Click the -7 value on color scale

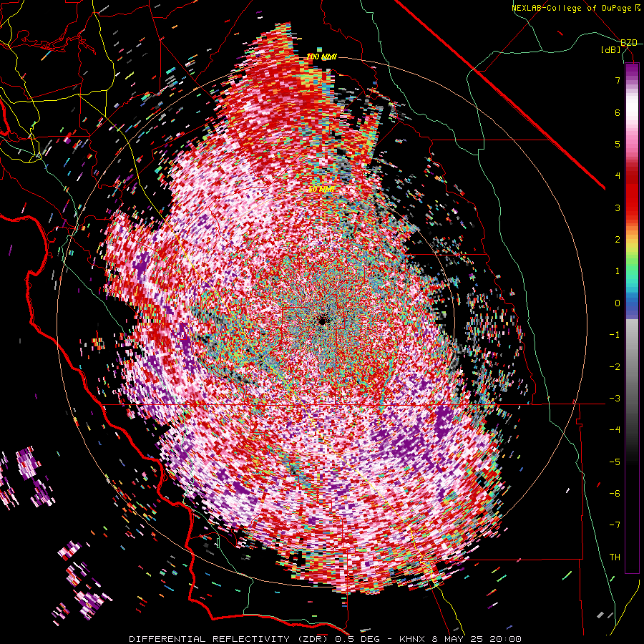(x=615, y=525)
